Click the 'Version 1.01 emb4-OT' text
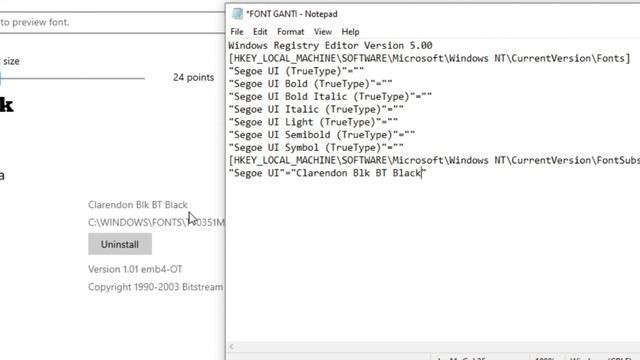 pyautogui.click(x=136, y=269)
